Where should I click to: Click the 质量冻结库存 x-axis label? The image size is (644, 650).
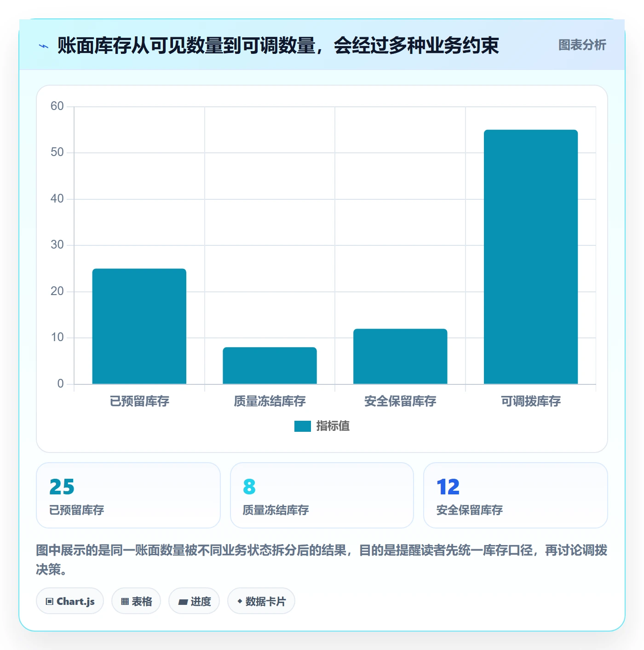[270, 401]
